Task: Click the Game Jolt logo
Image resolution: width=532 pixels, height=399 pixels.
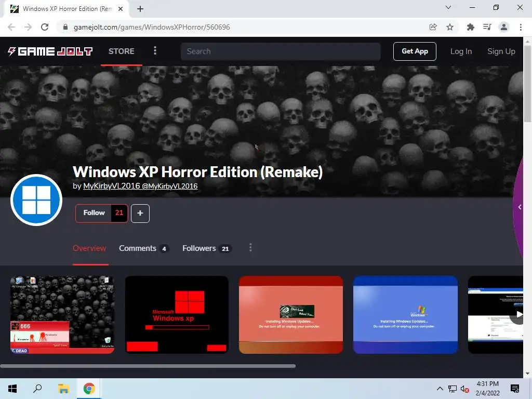Action: 50,51
